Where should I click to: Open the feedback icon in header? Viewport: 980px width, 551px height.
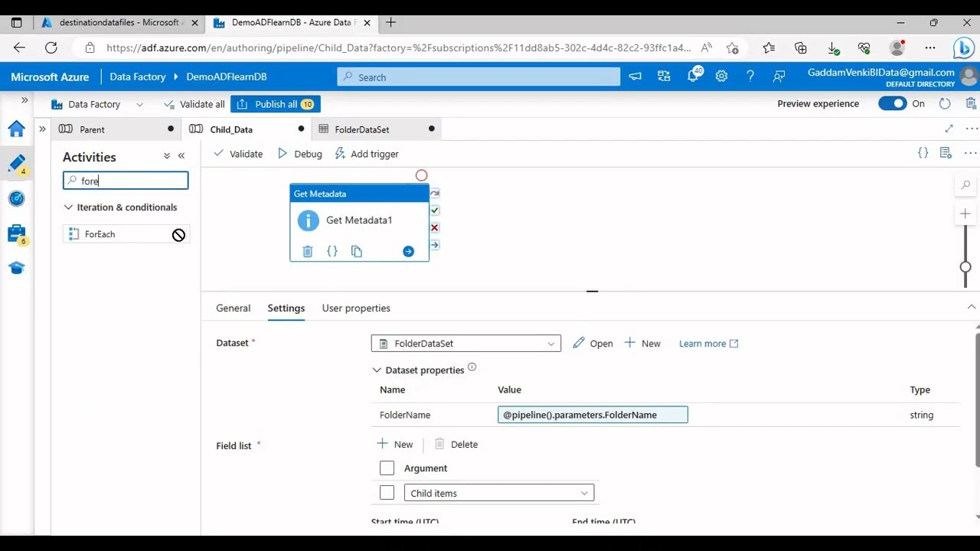tap(779, 77)
